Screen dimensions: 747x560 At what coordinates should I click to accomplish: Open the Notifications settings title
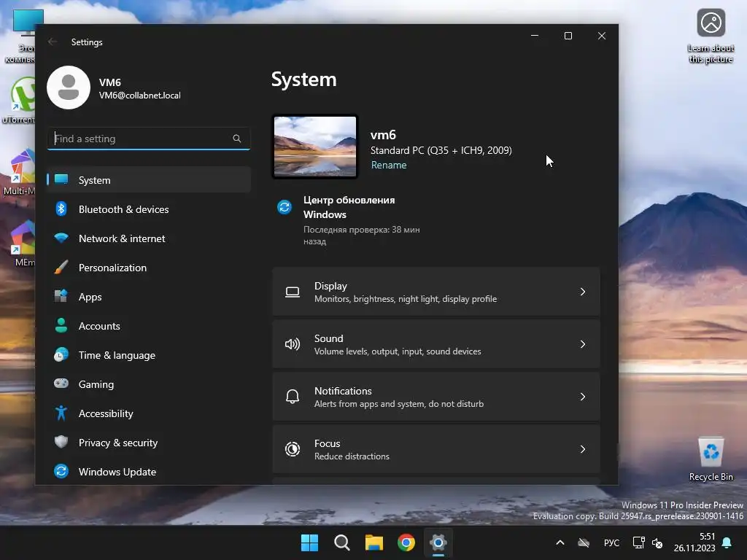coord(343,391)
